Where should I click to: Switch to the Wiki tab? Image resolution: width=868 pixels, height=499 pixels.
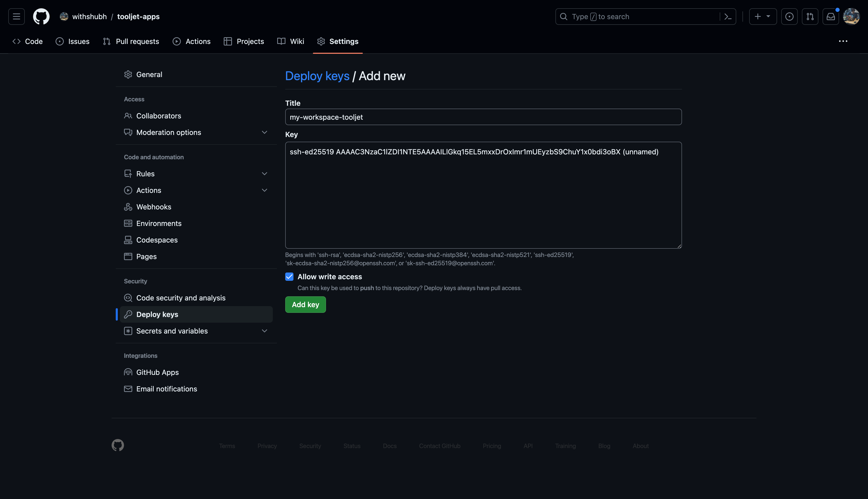tap(291, 41)
